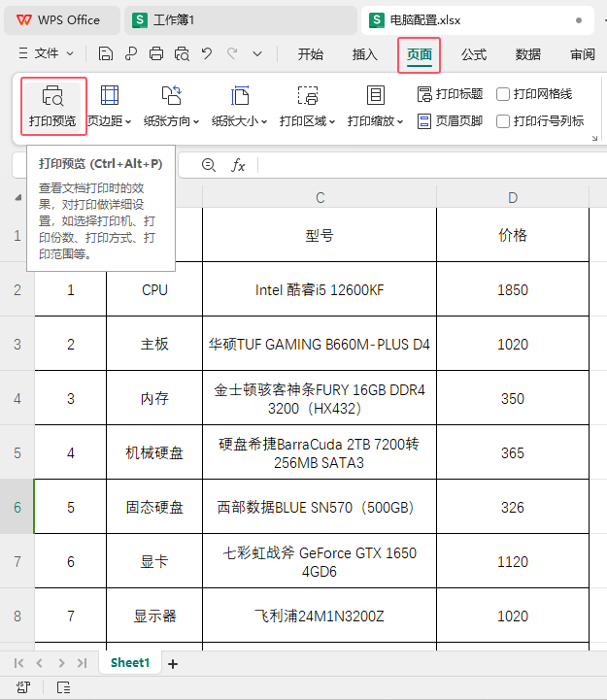Open the 文件 menu
Screen dimensions: 607x700
(x=46, y=54)
